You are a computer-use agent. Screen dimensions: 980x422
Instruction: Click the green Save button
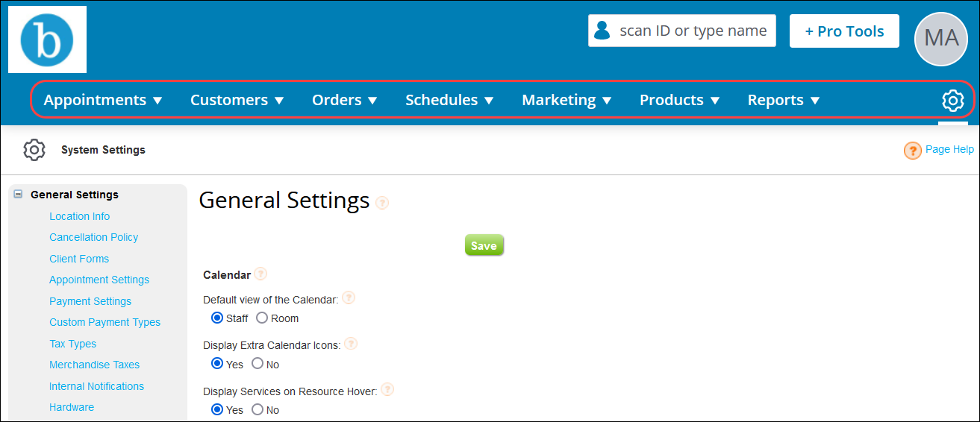(484, 245)
